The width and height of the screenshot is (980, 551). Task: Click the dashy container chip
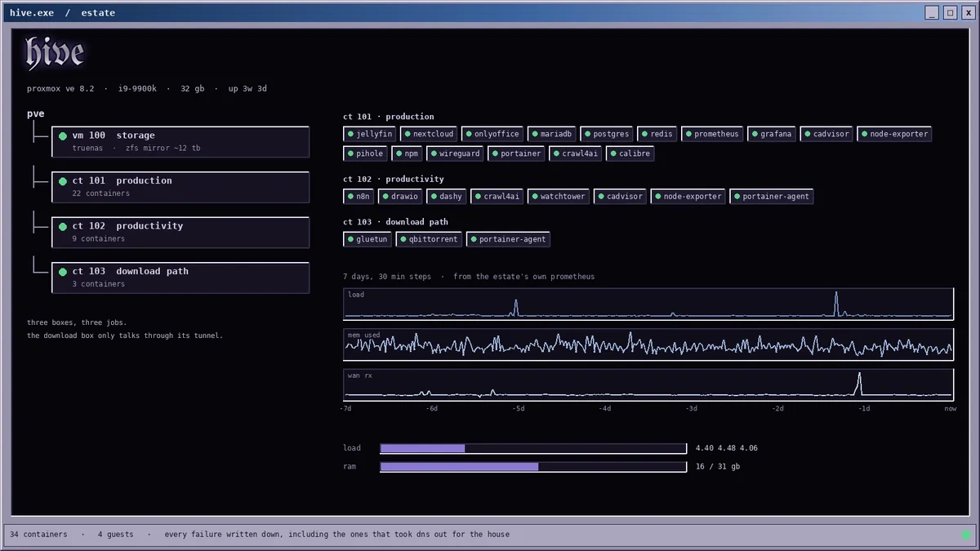coord(447,197)
